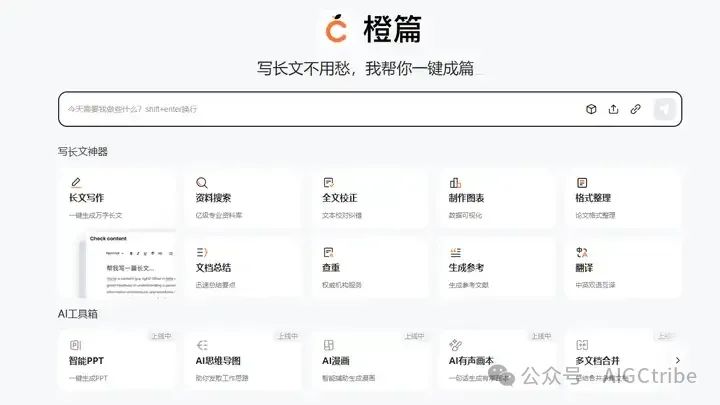Click the magnifier icon on the 资料搜索 card
This screenshot has width=720, height=405.
click(202, 183)
